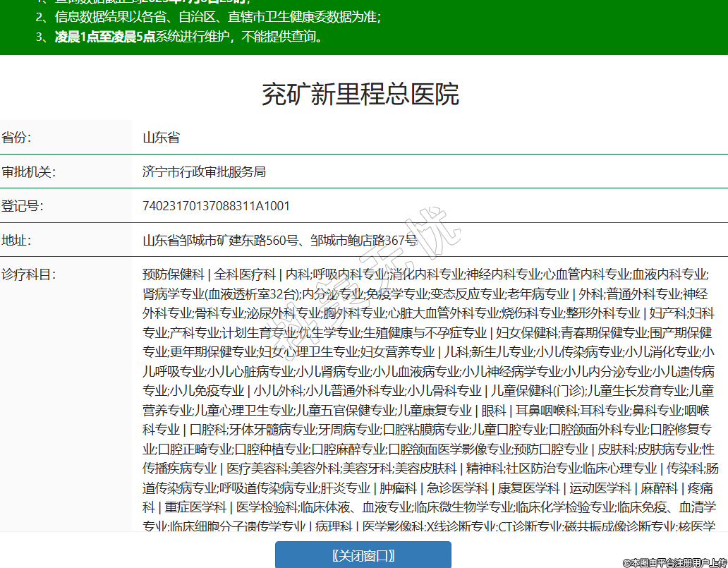
Task: Click the 登记号 row label
Action: point(22,206)
